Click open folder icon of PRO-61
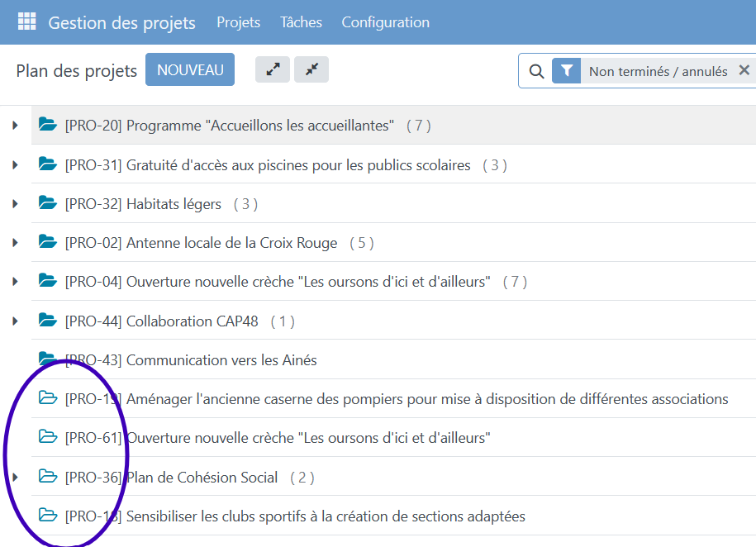756x547 pixels. click(48, 437)
